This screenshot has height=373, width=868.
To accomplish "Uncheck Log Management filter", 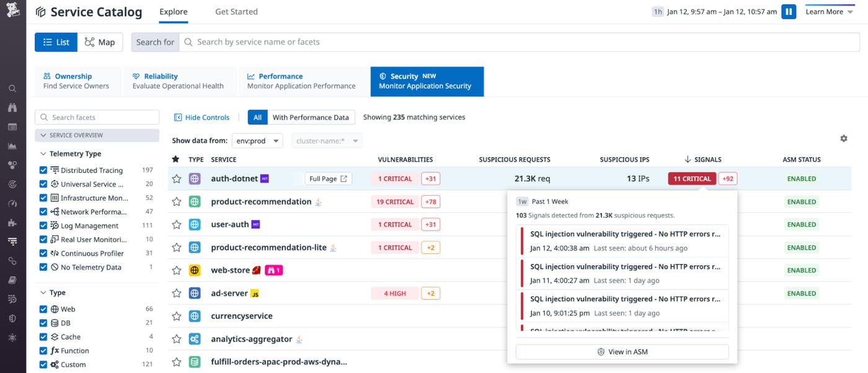I will click(43, 226).
